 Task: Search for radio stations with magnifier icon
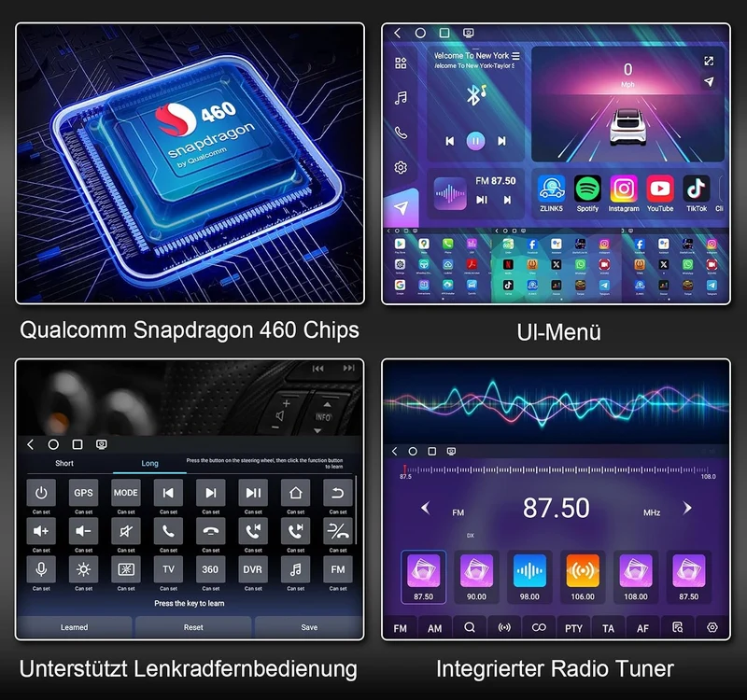pos(470,627)
